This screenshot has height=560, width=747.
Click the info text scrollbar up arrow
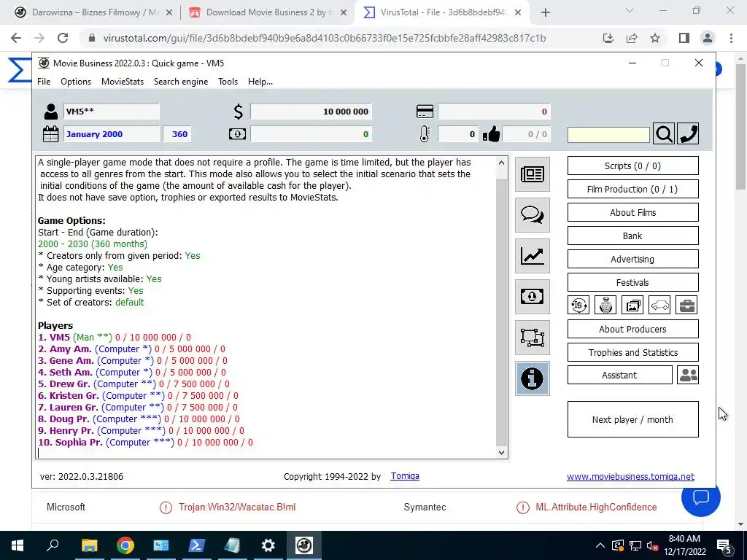coord(501,163)
